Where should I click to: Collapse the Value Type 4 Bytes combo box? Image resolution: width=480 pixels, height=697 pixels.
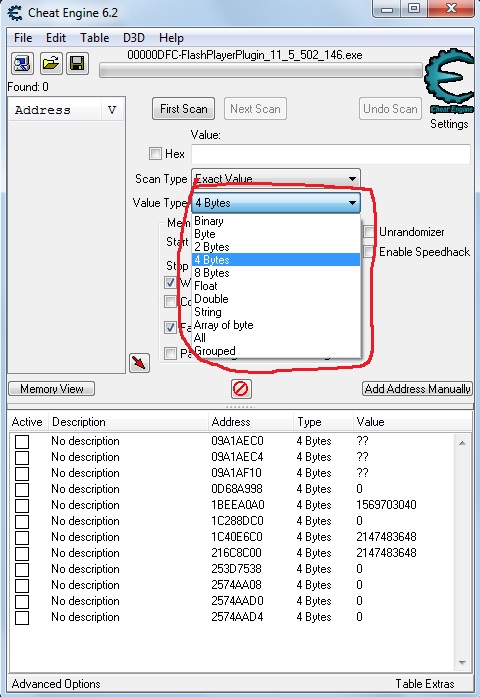click(x=276, y=203)
